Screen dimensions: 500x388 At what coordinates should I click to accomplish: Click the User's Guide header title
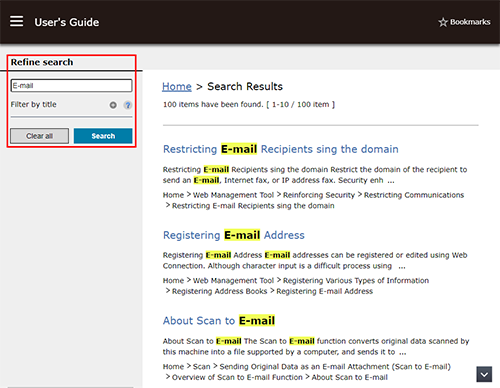coord(67,22)
